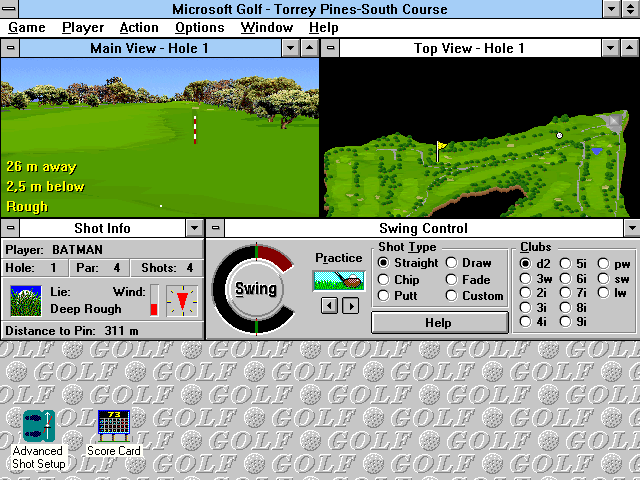Open the Main View control menu box
This screenshot has width=640, height=480.
click(x=10, y=48)
